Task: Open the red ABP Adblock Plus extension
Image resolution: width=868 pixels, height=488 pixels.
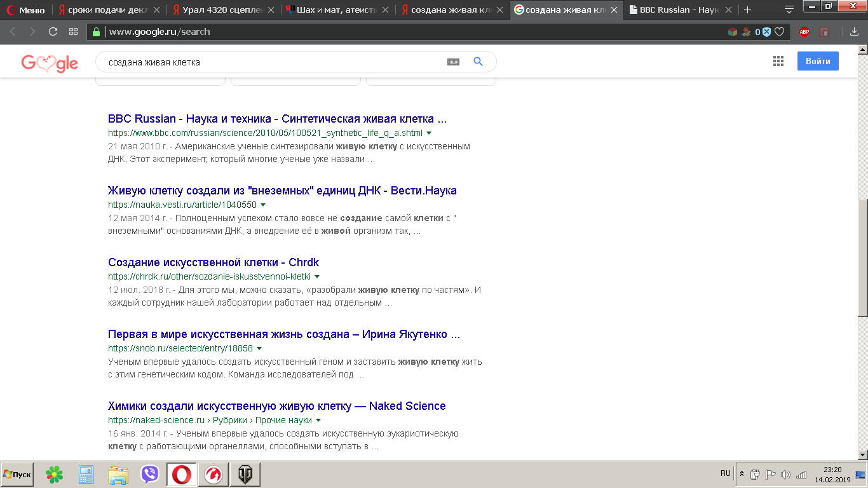Action: coord(804,32)
